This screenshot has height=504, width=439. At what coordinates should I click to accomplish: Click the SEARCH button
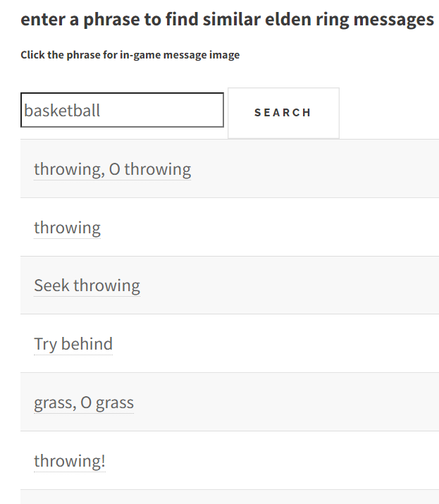pyautogui.click(x=283, y=113)
